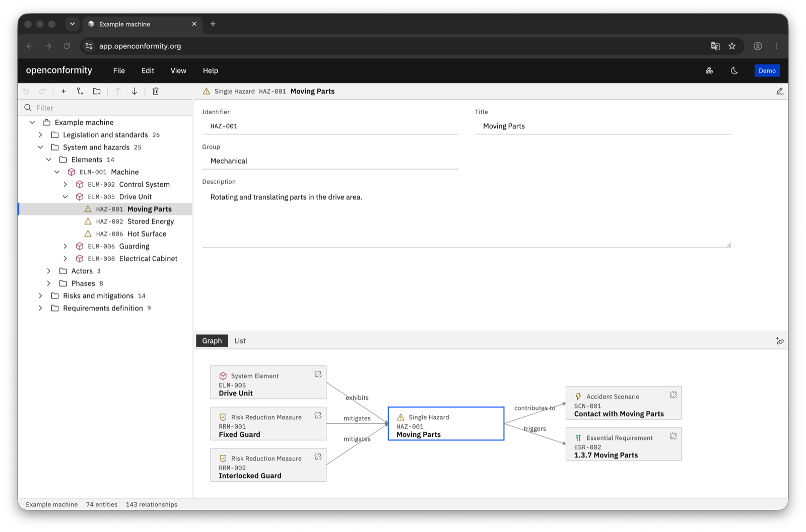
Task: Open the Fixed Guard graph node
Action: click(268, 424)
